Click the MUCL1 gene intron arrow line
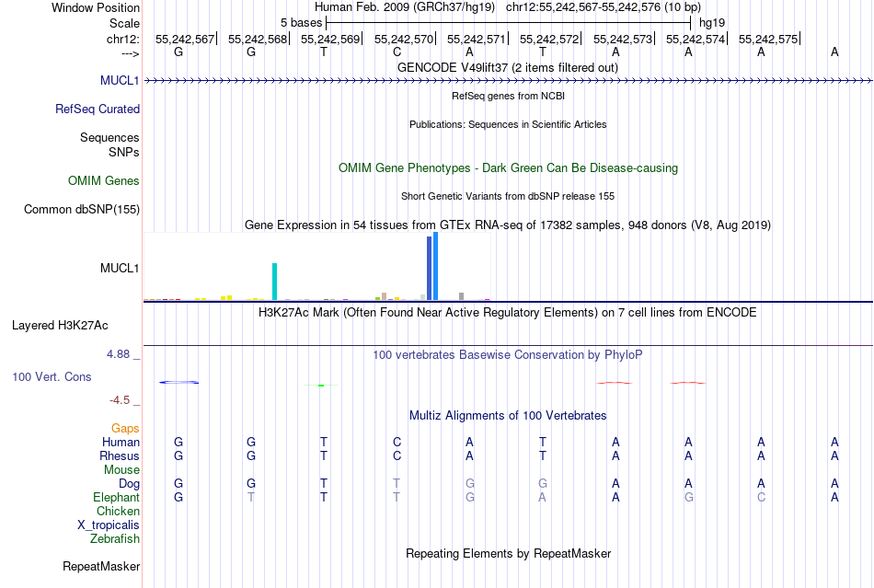 pyautogui.click(x=508, y=81)
